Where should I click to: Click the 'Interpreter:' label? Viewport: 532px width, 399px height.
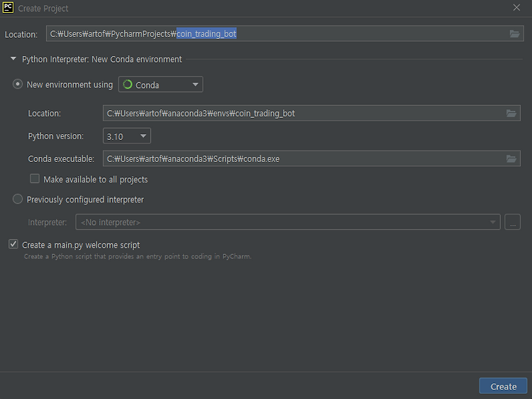(x=47, y=222)
